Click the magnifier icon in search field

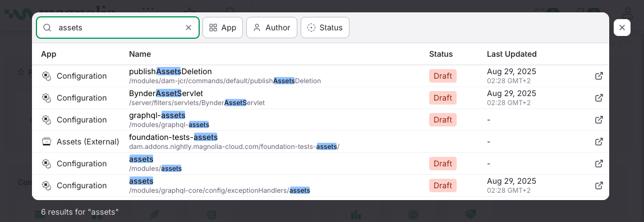[47, 28]
